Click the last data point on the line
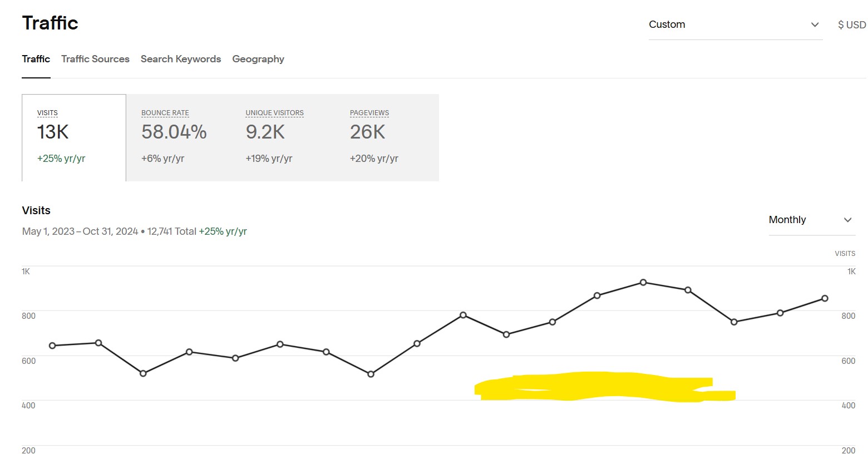Image resolution: width=868 pixels, height=454 pixels. click(x=825, y=299)
